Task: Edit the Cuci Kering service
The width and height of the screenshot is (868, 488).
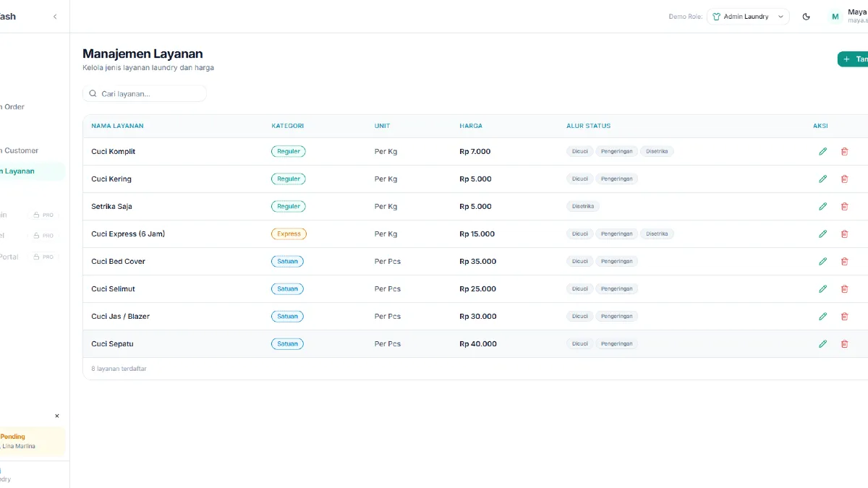Action: [x=822, y=179]
